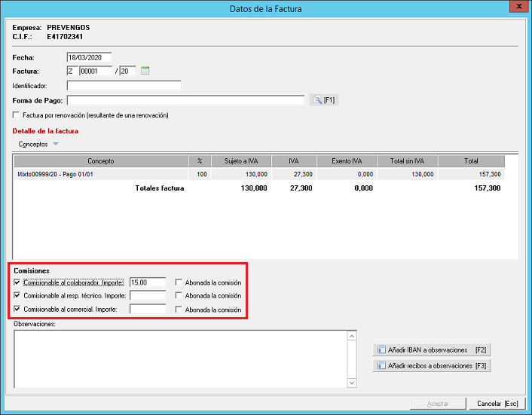Check Abonada la comisión for comercial row
This screenshot has width=532, height=415.
tap(178, 310)
